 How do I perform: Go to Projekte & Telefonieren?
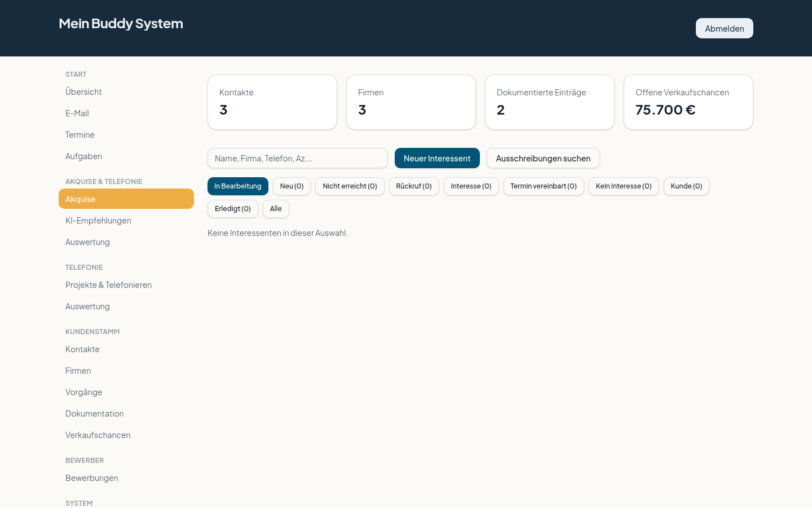[x=126, y=284]
